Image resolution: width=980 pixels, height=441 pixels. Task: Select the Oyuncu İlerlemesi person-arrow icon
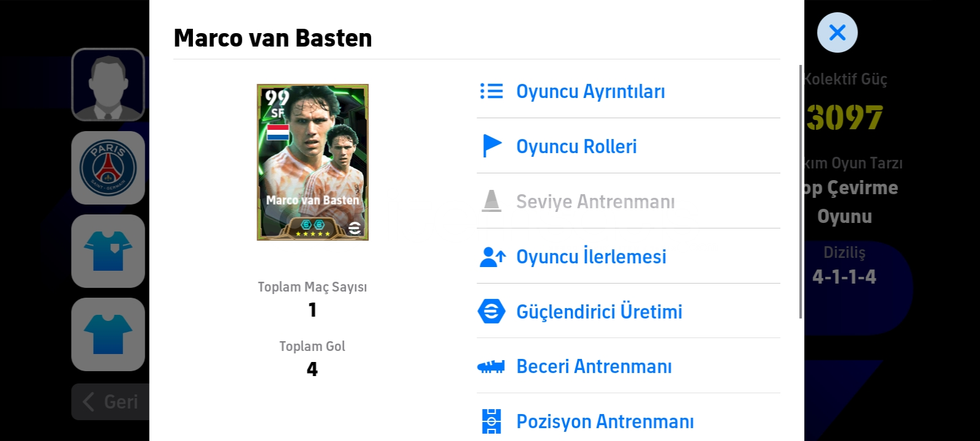492,257
